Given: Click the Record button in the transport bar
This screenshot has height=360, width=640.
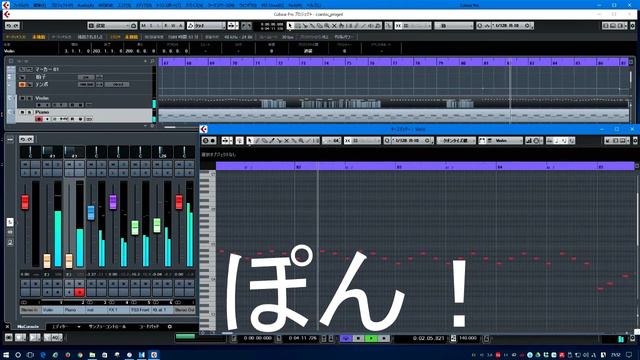Looking at the screenshot, I should (x=384, y=338).
